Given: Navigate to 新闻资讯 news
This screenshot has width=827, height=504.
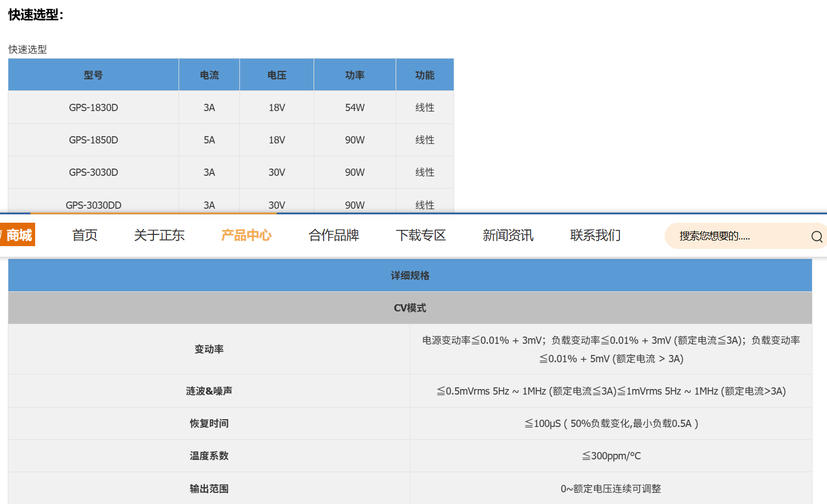Looking at the screenshot, I should coord(508,236).
